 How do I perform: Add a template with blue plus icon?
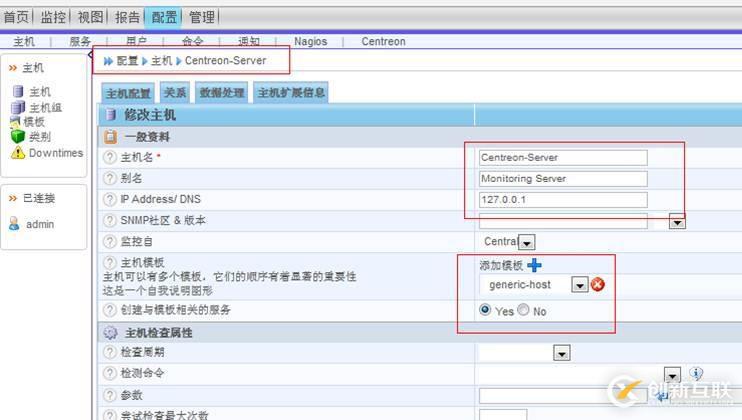point(534,265)
